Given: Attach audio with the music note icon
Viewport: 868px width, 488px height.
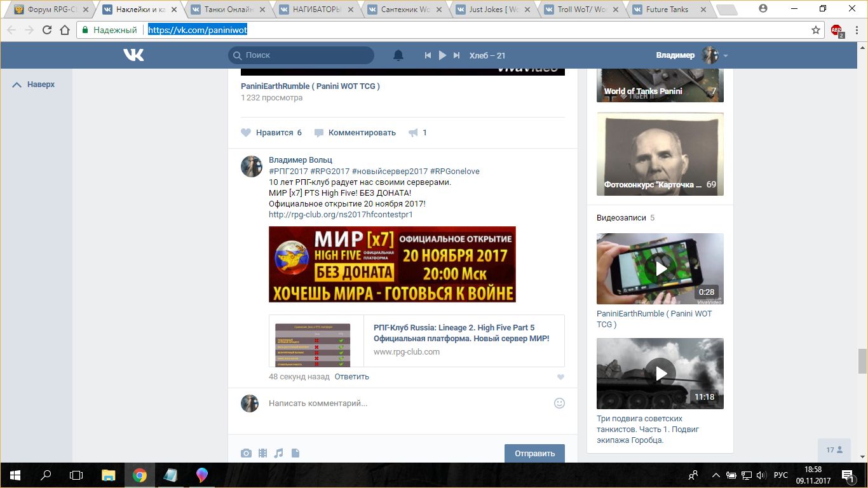Looking at the screenshot, I should pos(278,453).
